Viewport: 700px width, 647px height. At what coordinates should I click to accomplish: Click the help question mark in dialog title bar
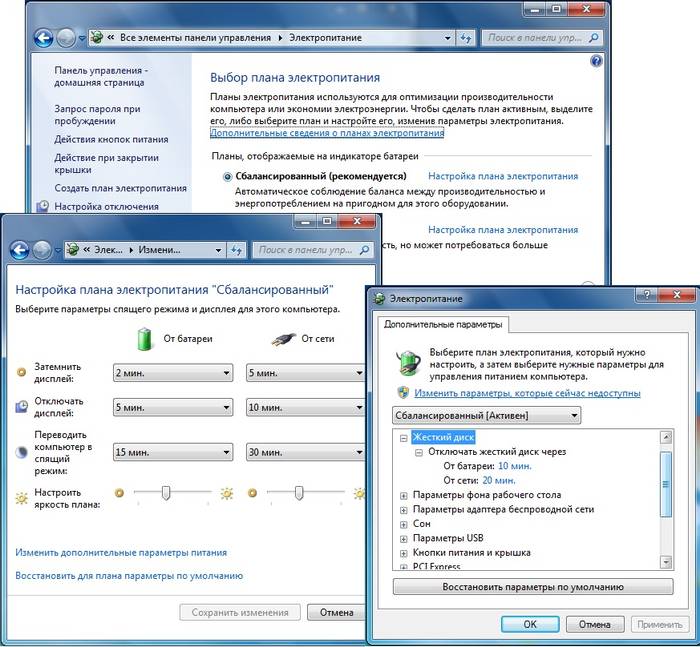point(649,295)
